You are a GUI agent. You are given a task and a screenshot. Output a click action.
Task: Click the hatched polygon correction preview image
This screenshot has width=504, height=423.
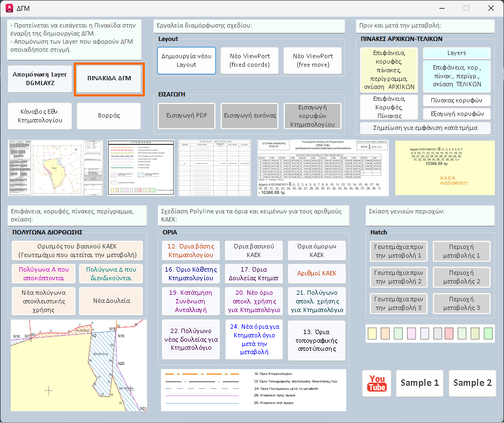(x=79, y=365)
